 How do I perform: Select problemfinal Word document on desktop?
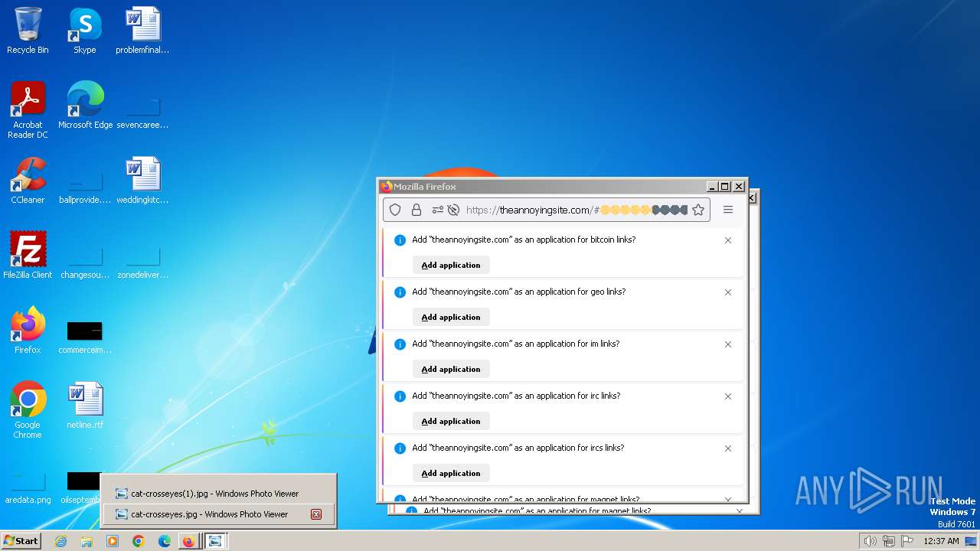point(142,31)
